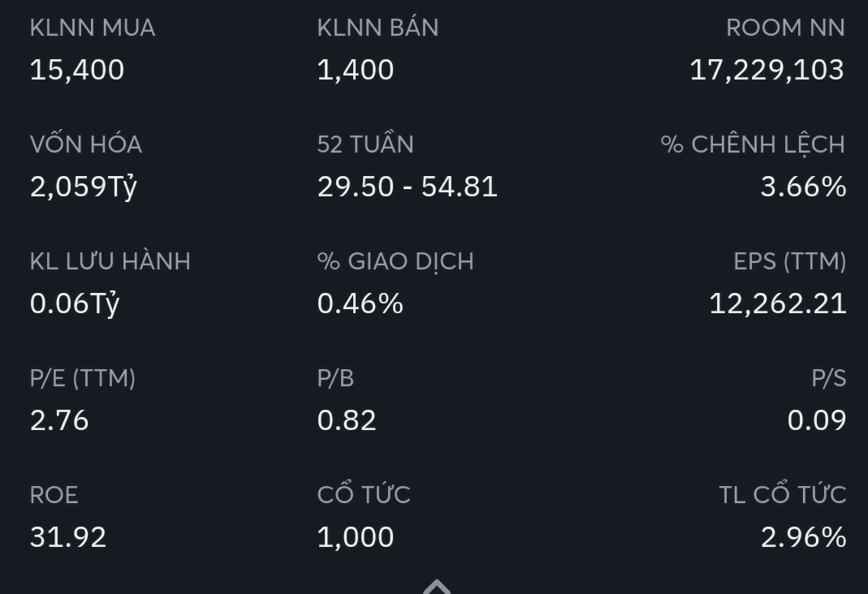Select the % GIAO DỊCH value 0.46%
Viewport: 868px width, 594px height.
[x=360, y=303]
